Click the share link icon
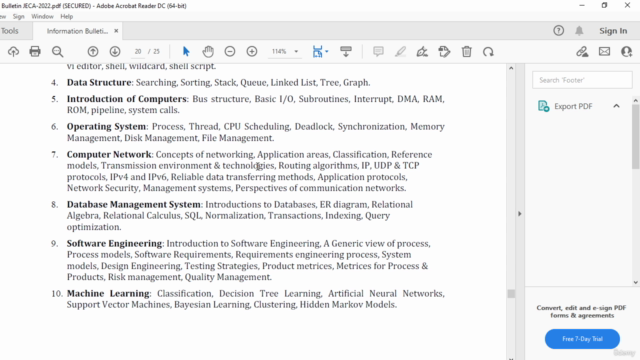The height and width of the screenshot is (360, 640). point(582,51)
